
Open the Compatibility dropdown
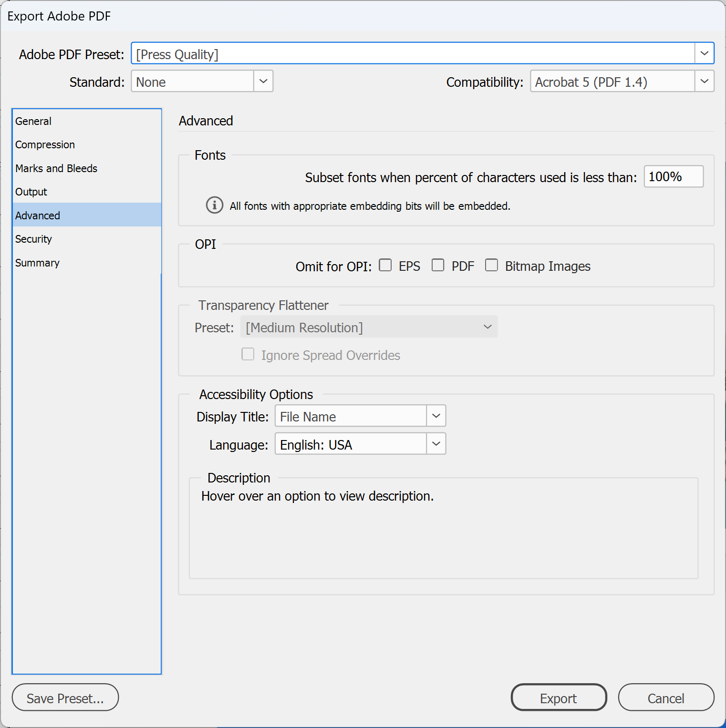click(622, 82)
